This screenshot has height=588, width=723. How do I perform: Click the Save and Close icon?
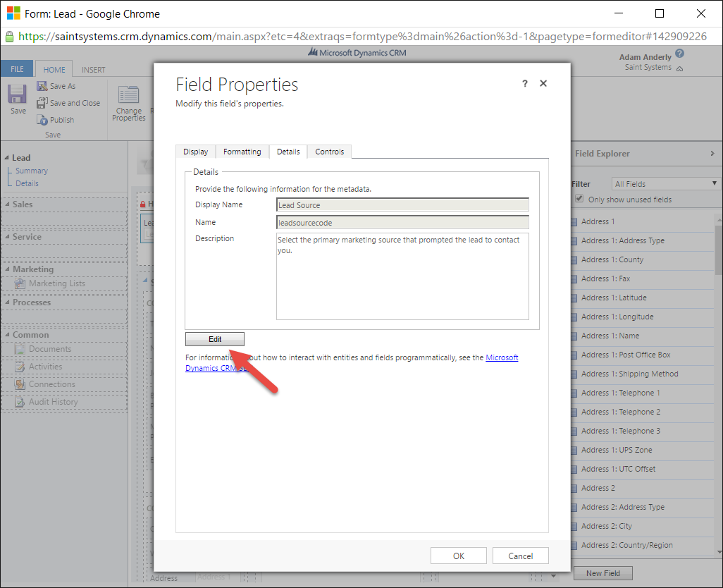tap(42, 103)
